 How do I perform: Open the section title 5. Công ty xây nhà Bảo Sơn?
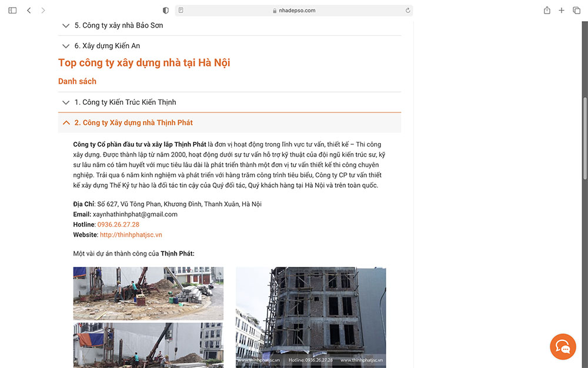(119, 25)
